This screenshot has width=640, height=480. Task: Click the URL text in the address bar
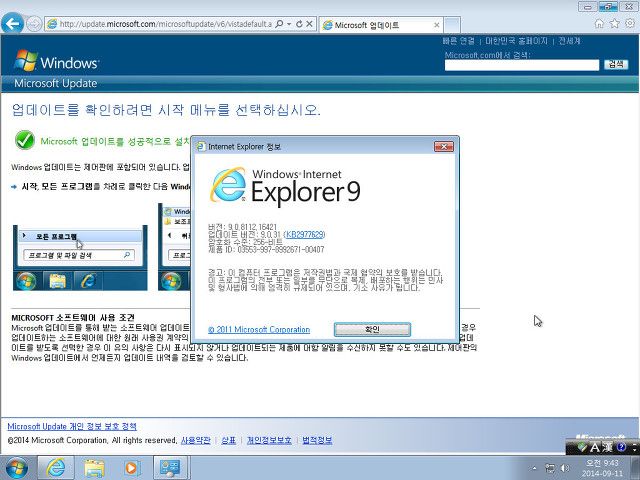tap(165, 24)
